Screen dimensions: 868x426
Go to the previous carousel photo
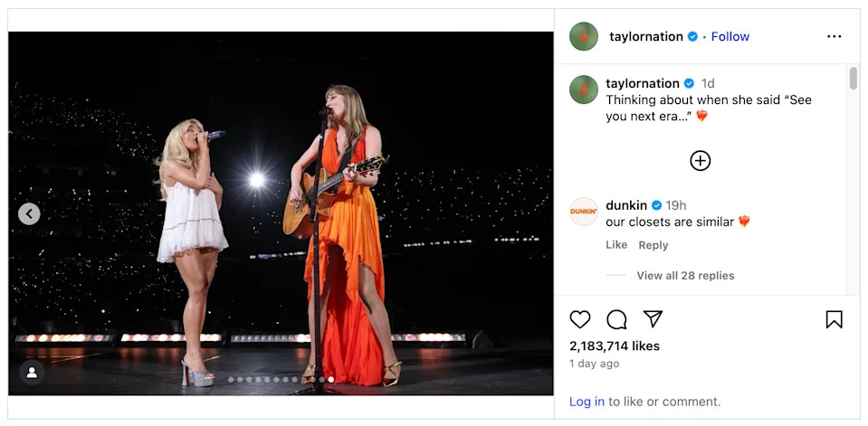[x=29, y=214]
